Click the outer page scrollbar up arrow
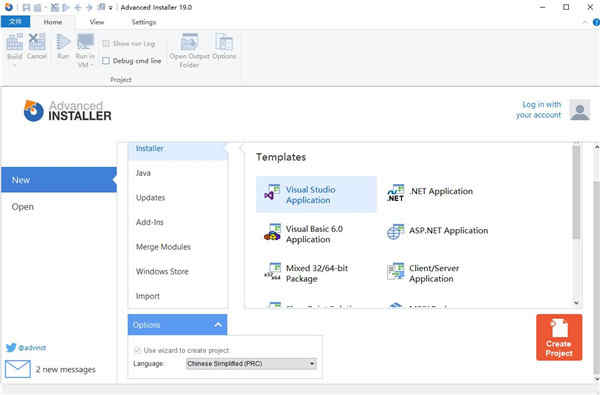This screenshot has width=600, height=395. click(x=596, y=147)
